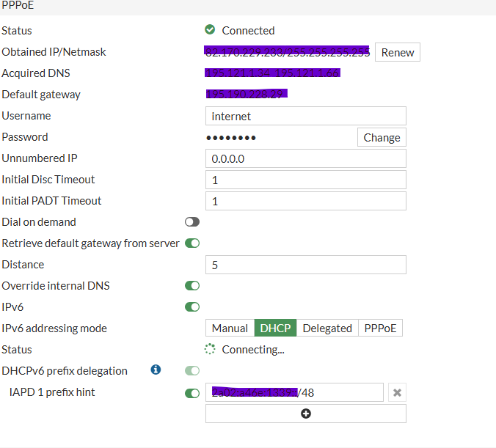Toggle IAPD 1 prefix hint switch

click(192, 393)
